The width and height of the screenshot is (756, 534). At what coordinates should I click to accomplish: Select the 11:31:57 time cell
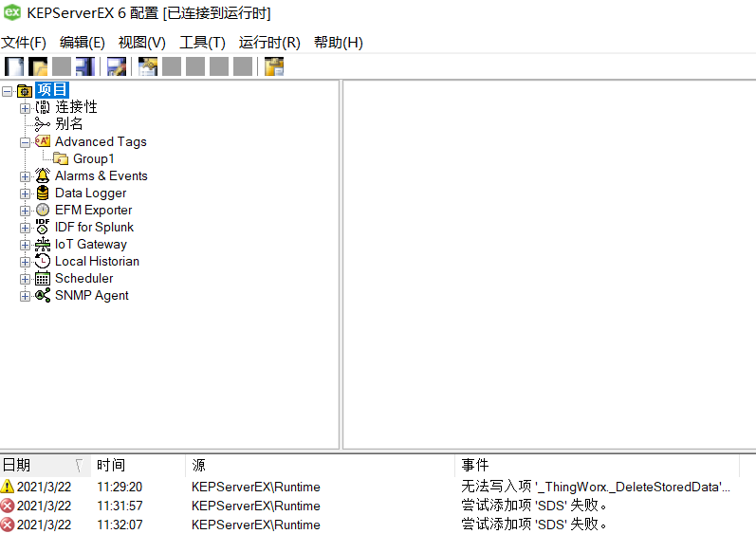(x=120, y=506)
